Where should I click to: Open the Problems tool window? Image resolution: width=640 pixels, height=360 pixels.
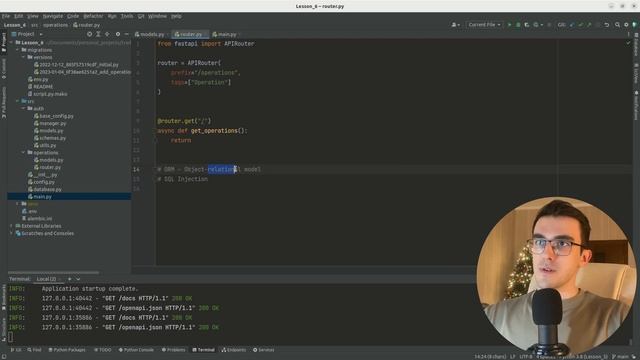tap(173, 350)
